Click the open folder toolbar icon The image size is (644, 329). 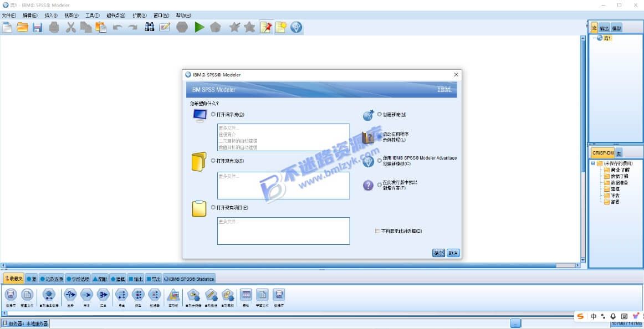22,28
